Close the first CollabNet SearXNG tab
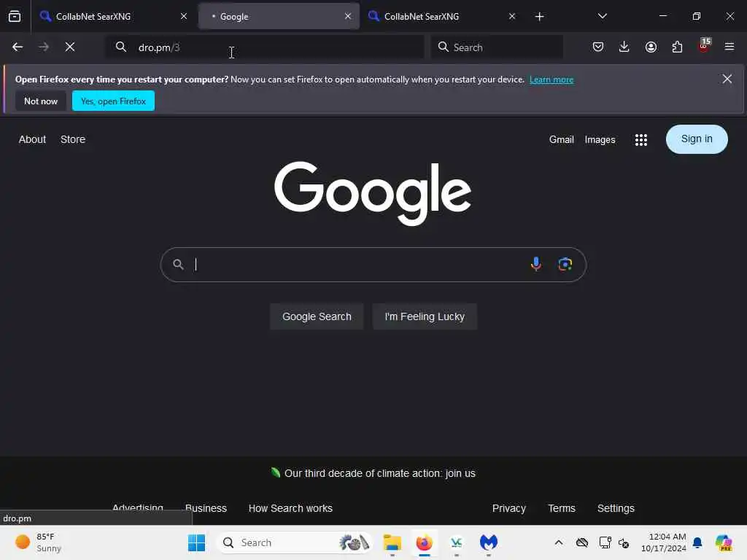The height and width of the screenshot is (560, 747). pos(184,16)
